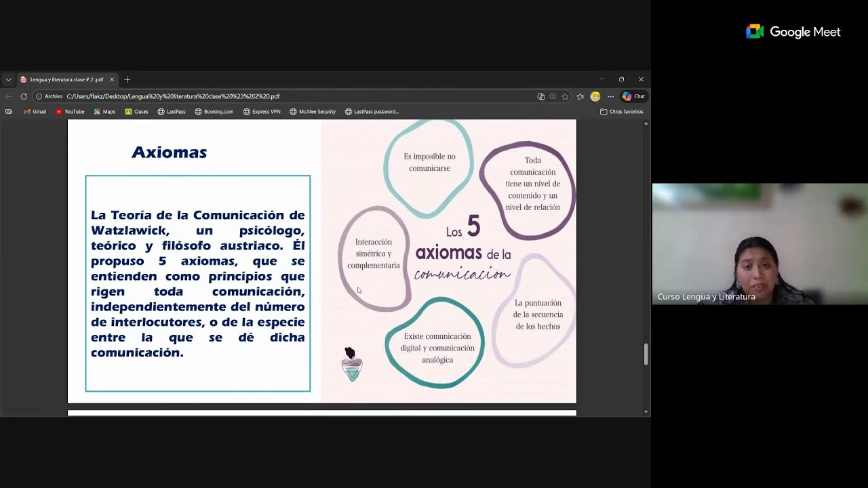Viewport: 868px width, 488px height.
Task: Click the reader extension icon in the address bar
Action: click(541, 96)
